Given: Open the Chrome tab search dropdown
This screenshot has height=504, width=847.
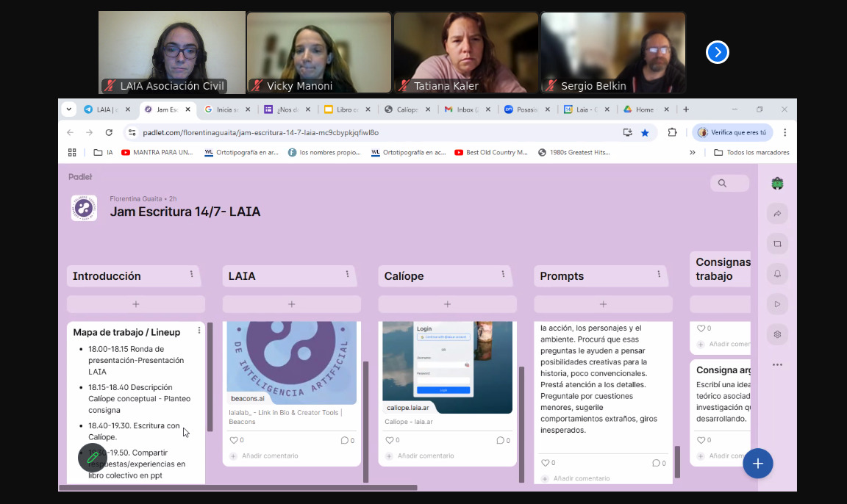Looking at the screenshot, I should 69,109.
